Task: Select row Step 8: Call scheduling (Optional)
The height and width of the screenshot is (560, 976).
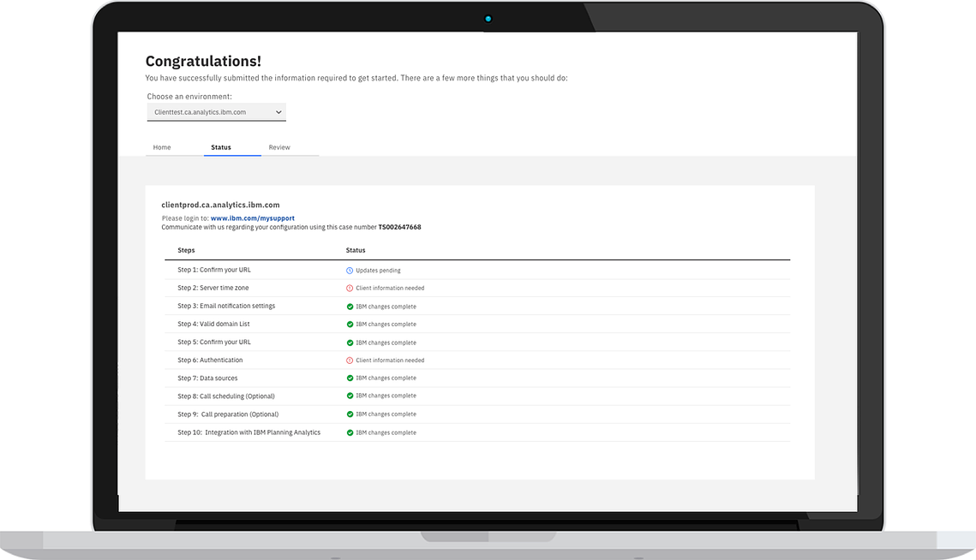Action: pyautogui.click(x=477, y=396)
